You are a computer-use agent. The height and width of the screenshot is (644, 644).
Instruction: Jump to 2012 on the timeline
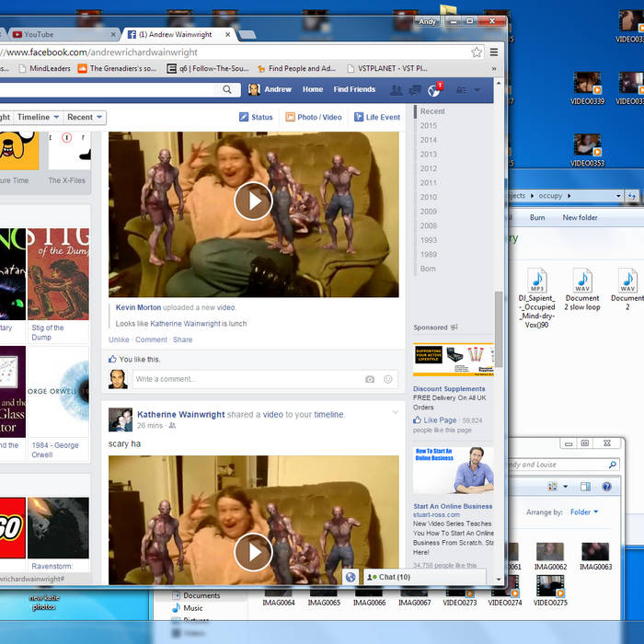pyautogui.click(x=429, y=168)
